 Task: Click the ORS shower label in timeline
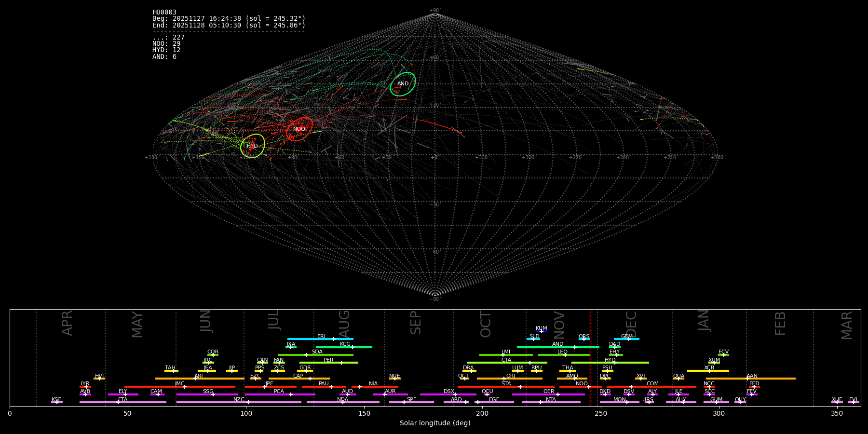click(x=584, y=337)
